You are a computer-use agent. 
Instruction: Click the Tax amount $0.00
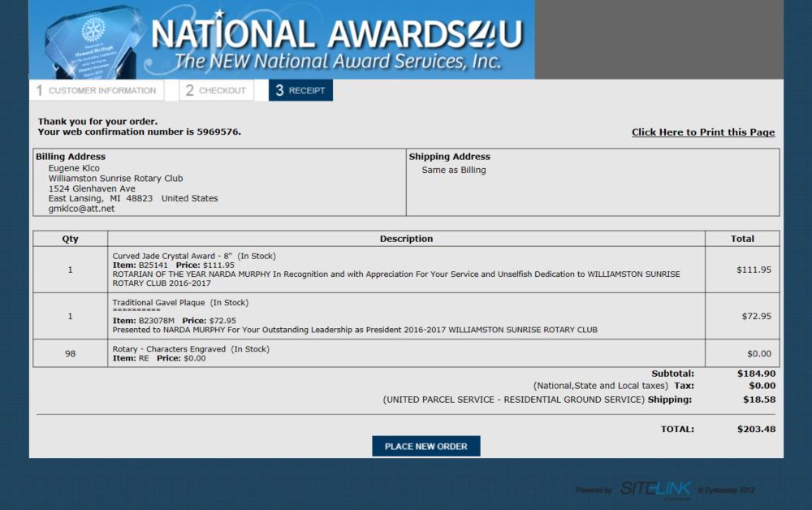click(762, 386)
